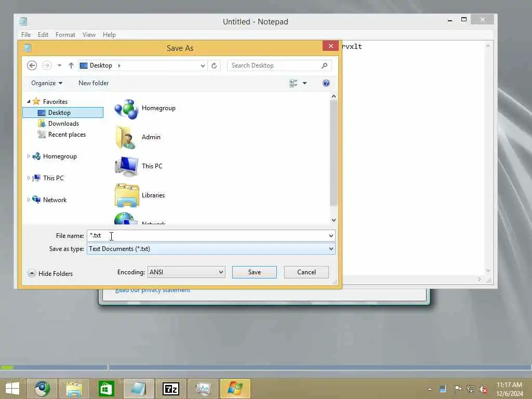
Task: Click Desktop in the address bar
Action: pyautogui.click(x=101, y=65)
